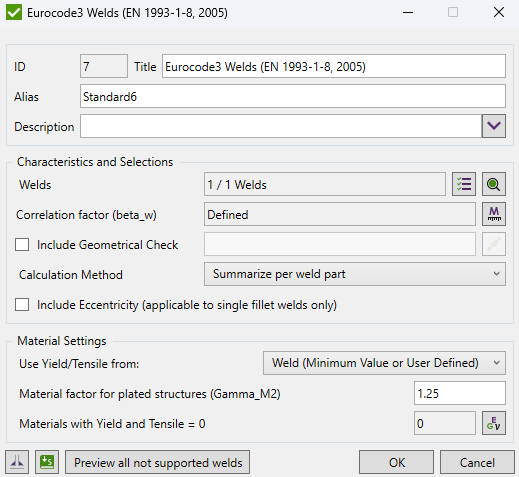Click the magnifier preview icon next to Welds
Viewport: 519px width, 477px height.
click(x=494, y=184)
